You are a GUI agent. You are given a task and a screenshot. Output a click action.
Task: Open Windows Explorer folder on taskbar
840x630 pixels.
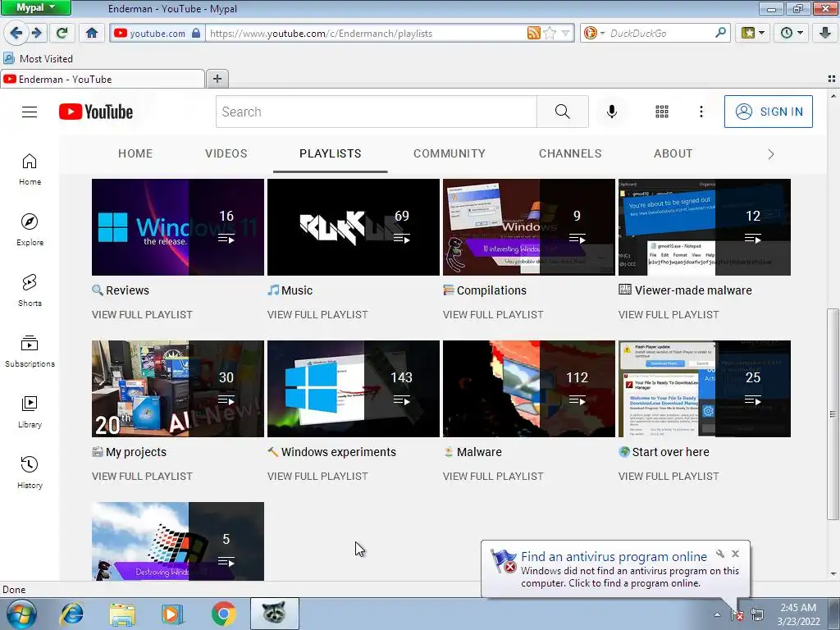[122, 614]
